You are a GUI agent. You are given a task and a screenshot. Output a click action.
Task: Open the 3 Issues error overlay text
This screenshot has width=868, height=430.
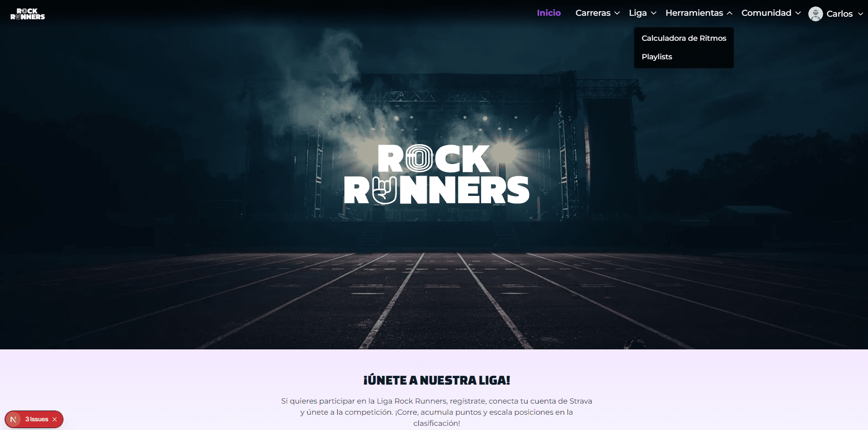click(x=37, y=419)
